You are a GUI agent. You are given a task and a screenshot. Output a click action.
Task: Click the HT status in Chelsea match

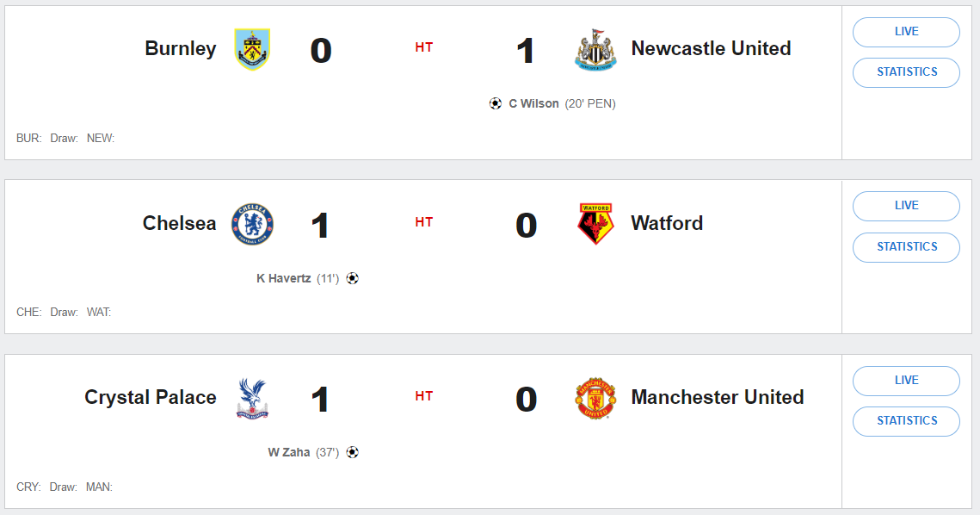pyautogui.click(x=423, y=222)
